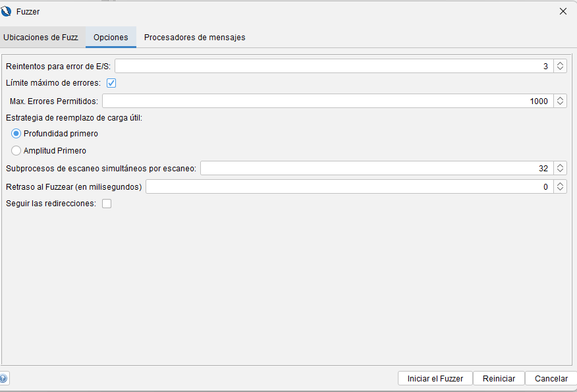
Task: Decrease the Max. Errores Permitidos value
Action: [560, 104]
